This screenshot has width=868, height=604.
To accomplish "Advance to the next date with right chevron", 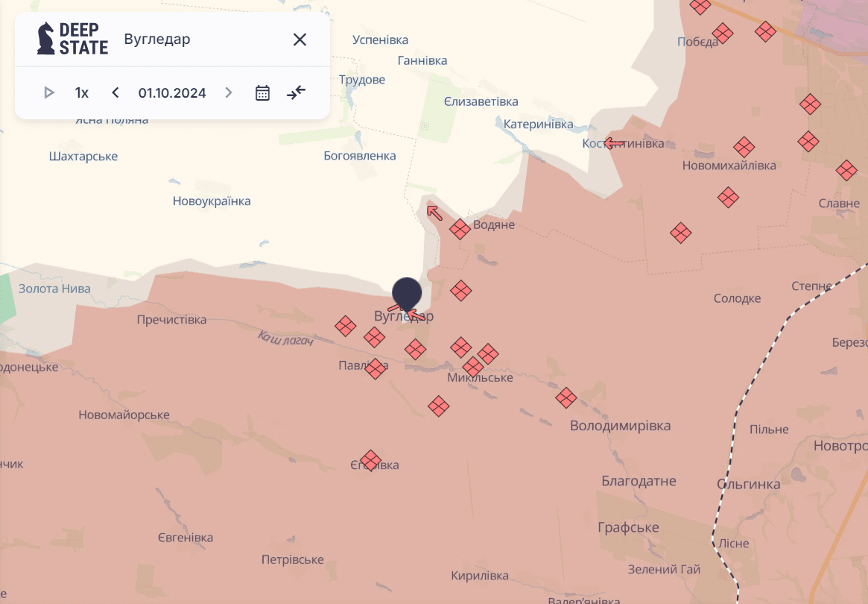I will (229, 92).
